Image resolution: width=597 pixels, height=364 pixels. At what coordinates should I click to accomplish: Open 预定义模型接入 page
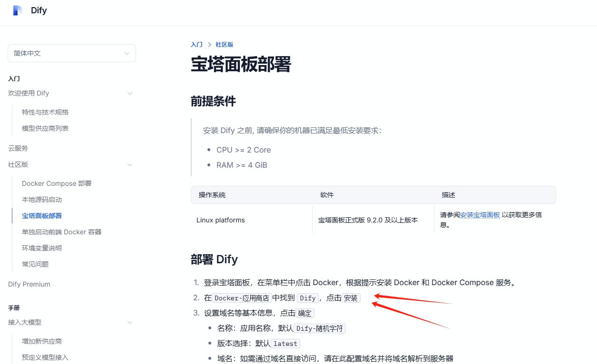[45, 357]
